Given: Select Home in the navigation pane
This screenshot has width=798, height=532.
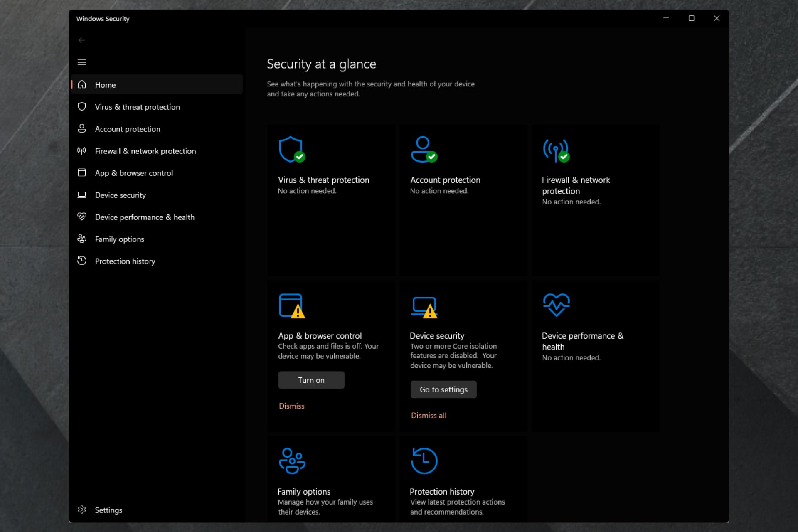Looking at the screenshot, I should 157,84.
